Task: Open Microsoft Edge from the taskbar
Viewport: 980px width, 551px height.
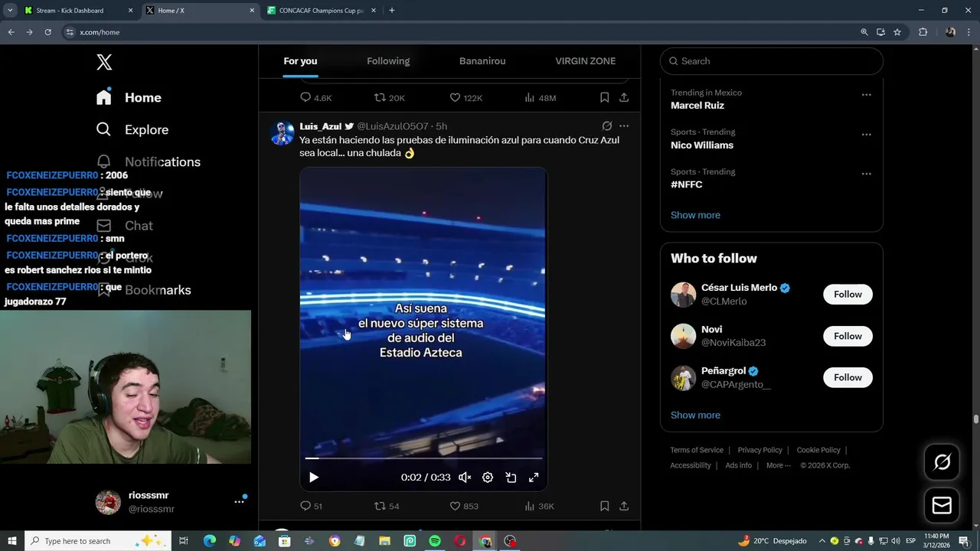Action: [209, 541]
